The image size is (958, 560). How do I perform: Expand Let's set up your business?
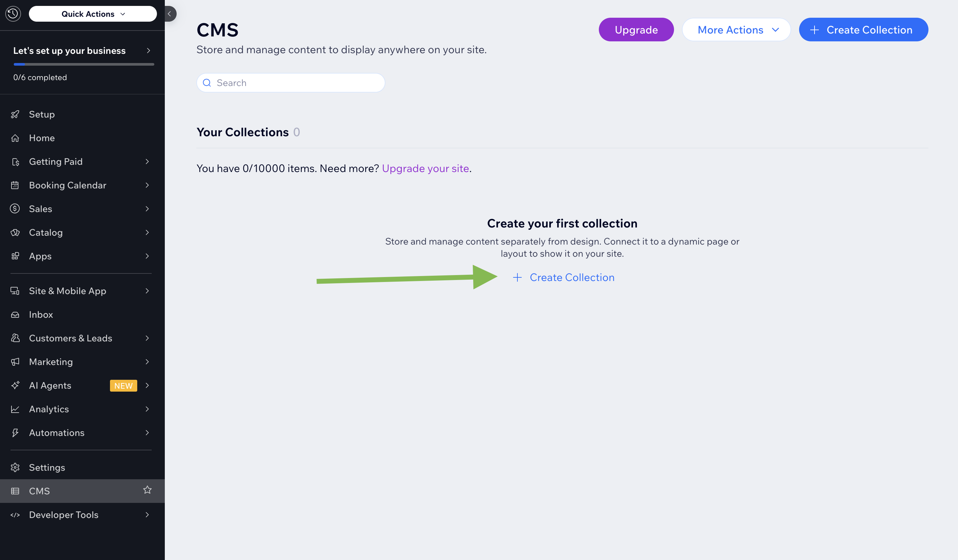148,51
